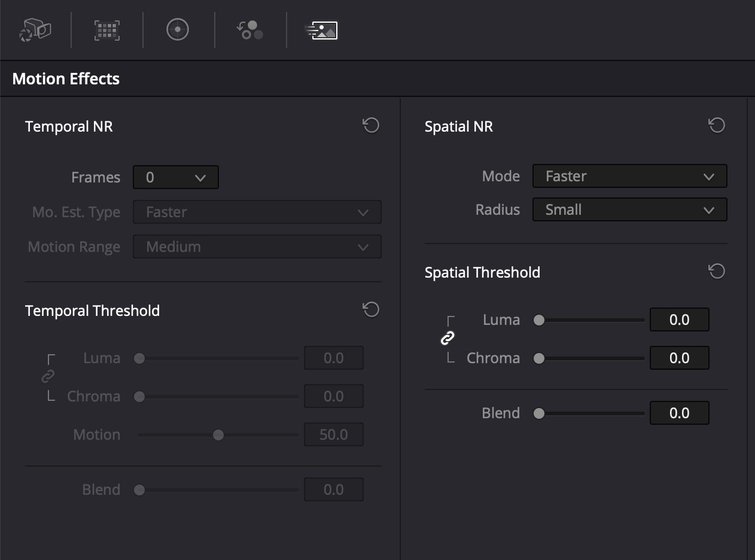755x560 pixels.
Task: Open the Mo. Est. Type dropdown
Action: pyautogui.click(x=257, y=212)
